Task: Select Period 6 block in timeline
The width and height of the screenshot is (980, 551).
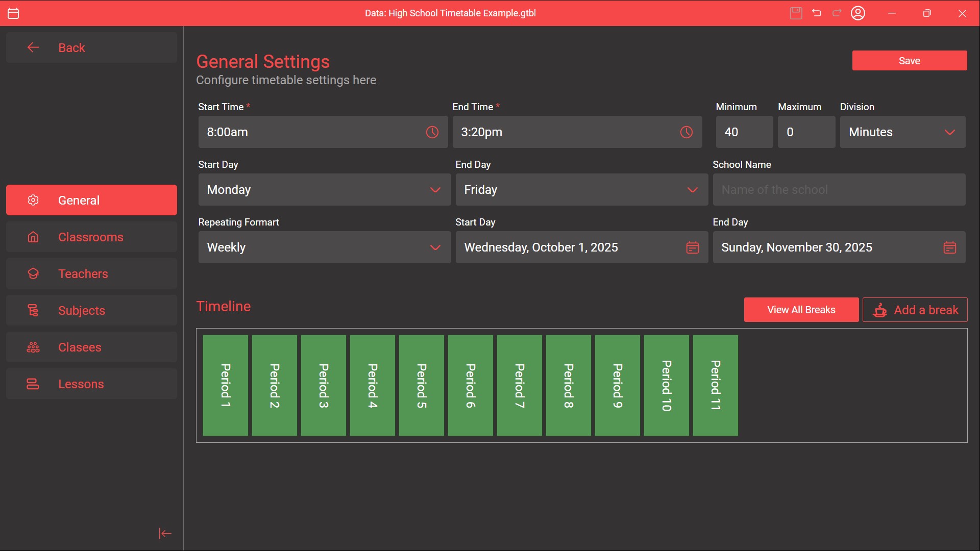Action: pos(470,385)
